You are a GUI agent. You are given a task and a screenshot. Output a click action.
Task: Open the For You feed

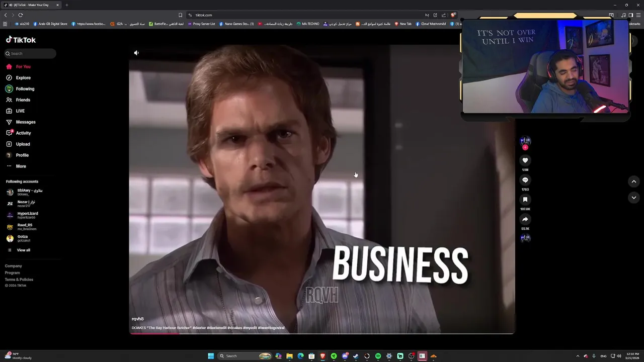pyautogui.click(x=18, y=66)
